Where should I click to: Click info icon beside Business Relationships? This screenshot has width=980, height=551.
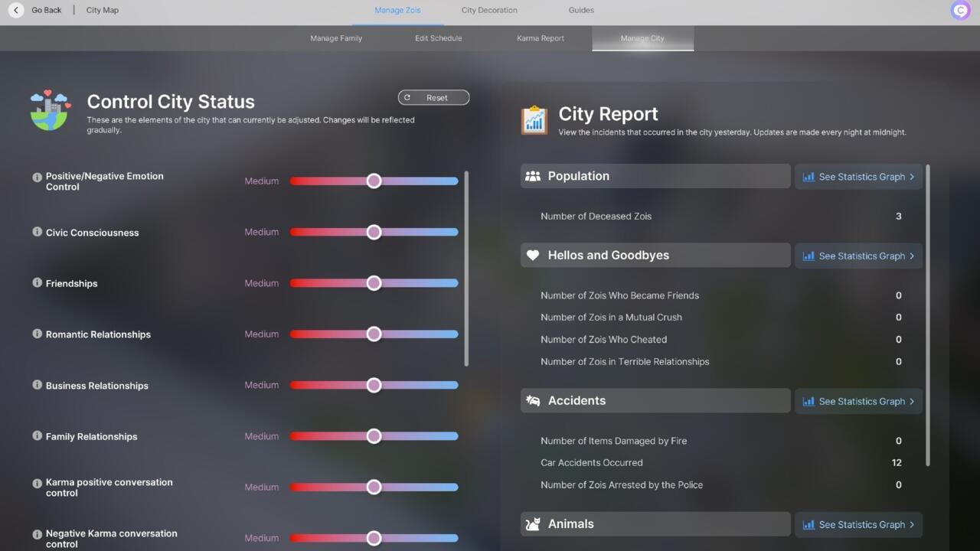[x=37, y=385]
